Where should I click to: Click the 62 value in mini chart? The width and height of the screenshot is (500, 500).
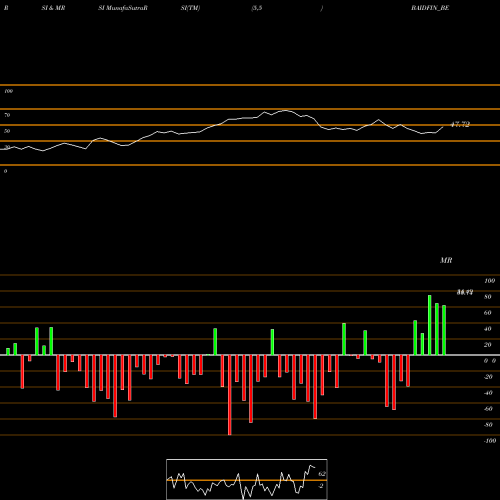[x=322, y=474]
